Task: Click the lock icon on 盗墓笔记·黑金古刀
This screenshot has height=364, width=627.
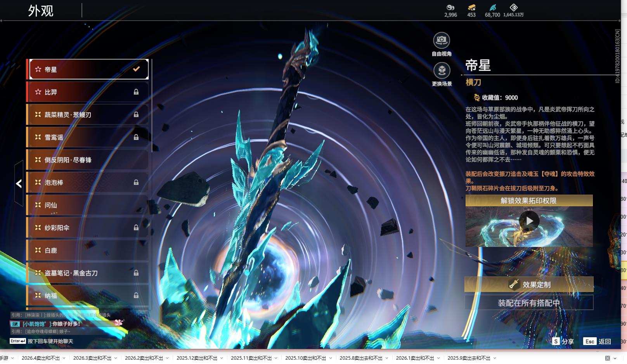Action: tap(136, 273)
